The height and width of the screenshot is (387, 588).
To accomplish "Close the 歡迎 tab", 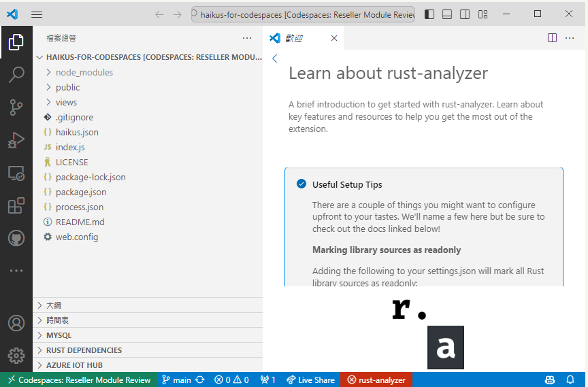I will point(334,38).
